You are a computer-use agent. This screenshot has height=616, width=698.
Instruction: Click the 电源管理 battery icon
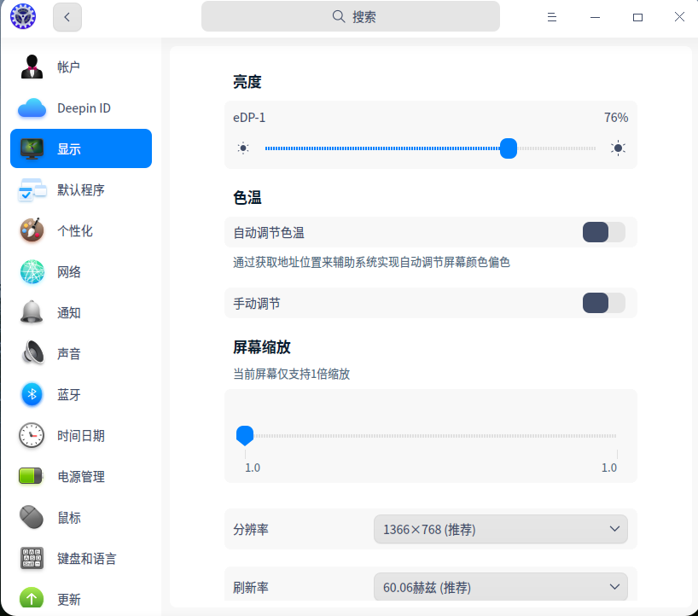click(32, 477)
